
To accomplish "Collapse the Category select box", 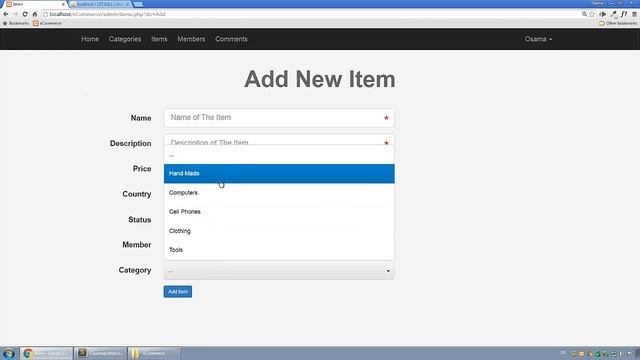I will click(x=279, y=271).
